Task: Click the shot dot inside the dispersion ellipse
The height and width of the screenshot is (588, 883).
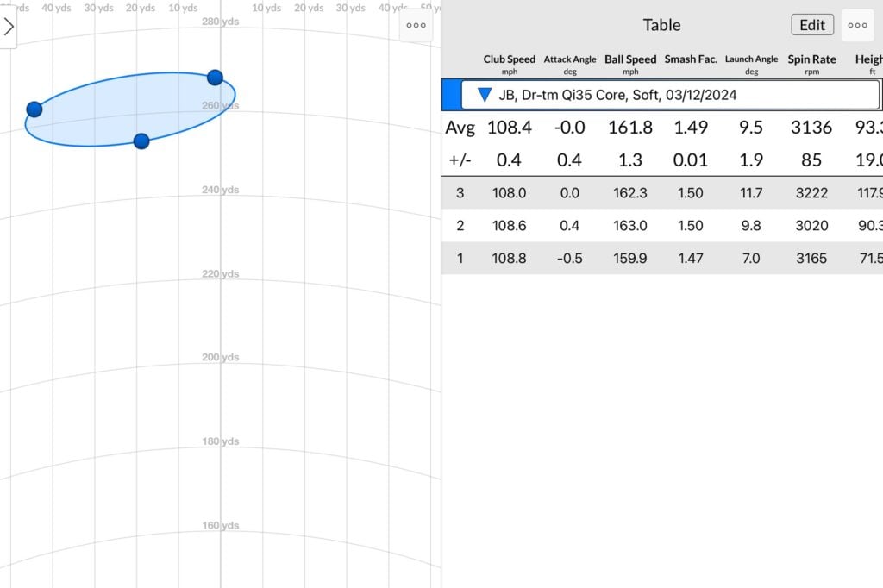Action: tap(141, 141)
